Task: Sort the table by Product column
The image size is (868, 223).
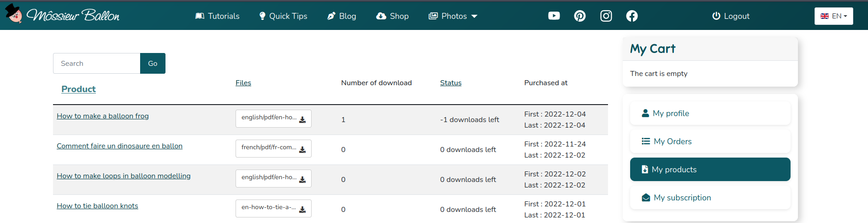Action: tap(78, 89)
